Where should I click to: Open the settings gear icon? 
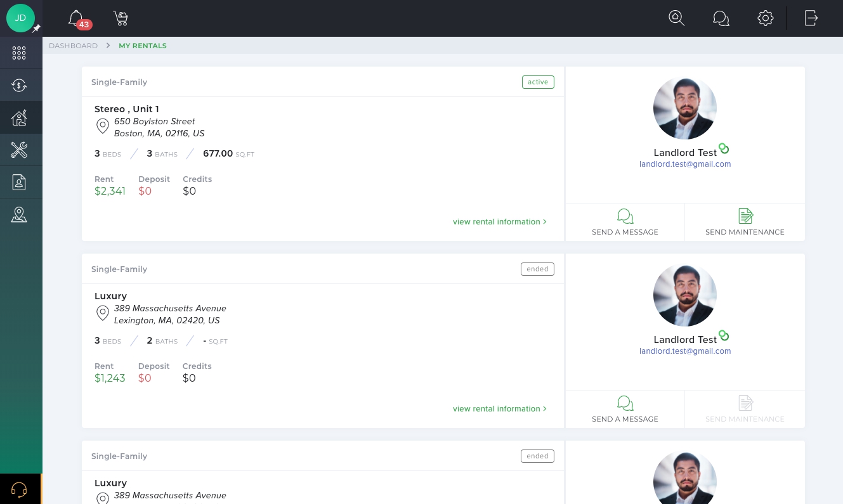pos(766,18)
